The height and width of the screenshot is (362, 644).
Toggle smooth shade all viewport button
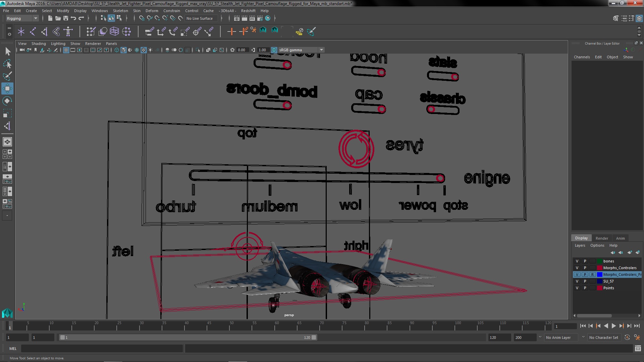(123, 50)
